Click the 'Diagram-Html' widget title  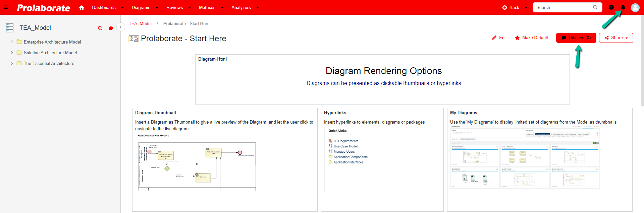(x=212, y=59)
